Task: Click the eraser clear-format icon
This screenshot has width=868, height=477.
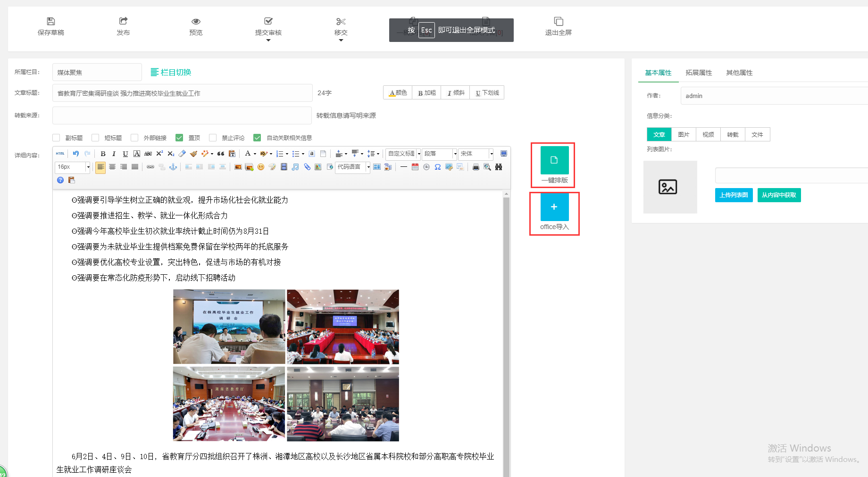Action: (182, 154)
